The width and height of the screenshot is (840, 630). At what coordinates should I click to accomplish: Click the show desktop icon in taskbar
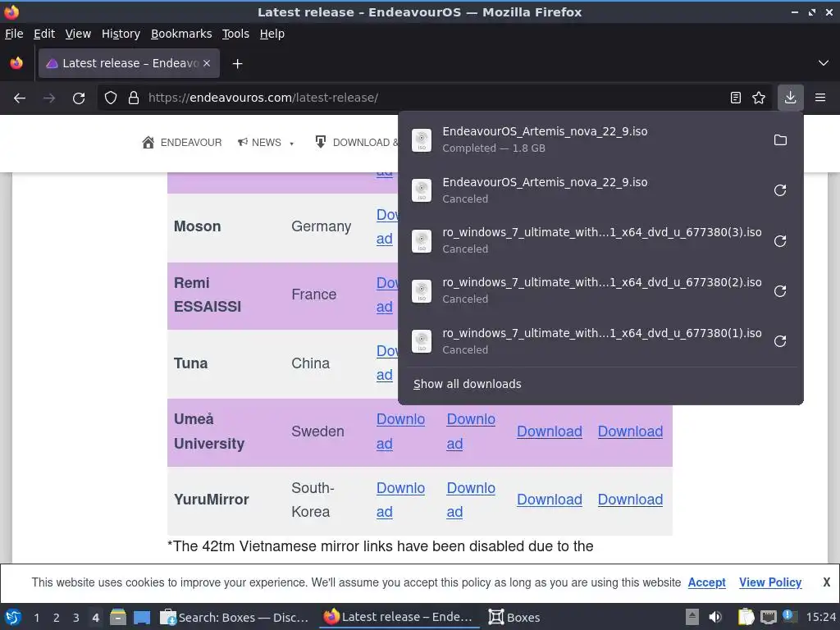(142, 618)
